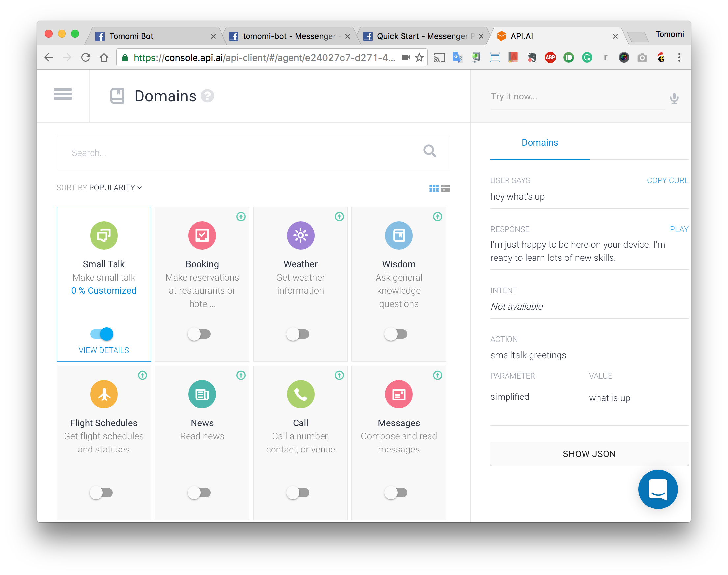Open Chrome's three-dot menu

point(679,57)
